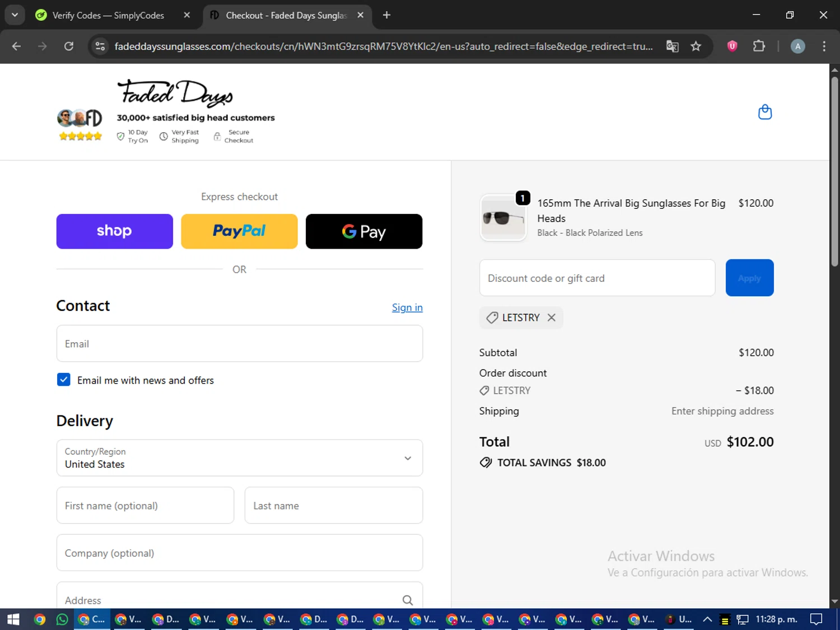Open the Windows notification center
This screenshot has width=840, height=630.
816,619
